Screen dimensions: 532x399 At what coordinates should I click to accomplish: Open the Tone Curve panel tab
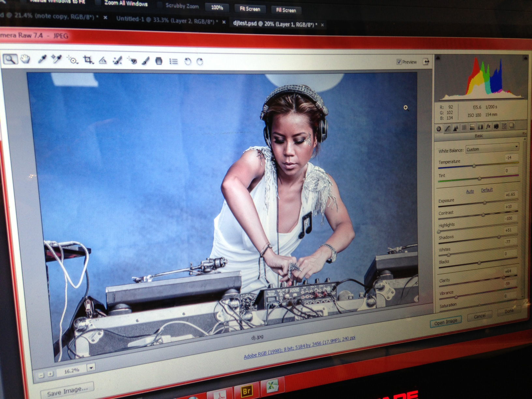[448, 128]
